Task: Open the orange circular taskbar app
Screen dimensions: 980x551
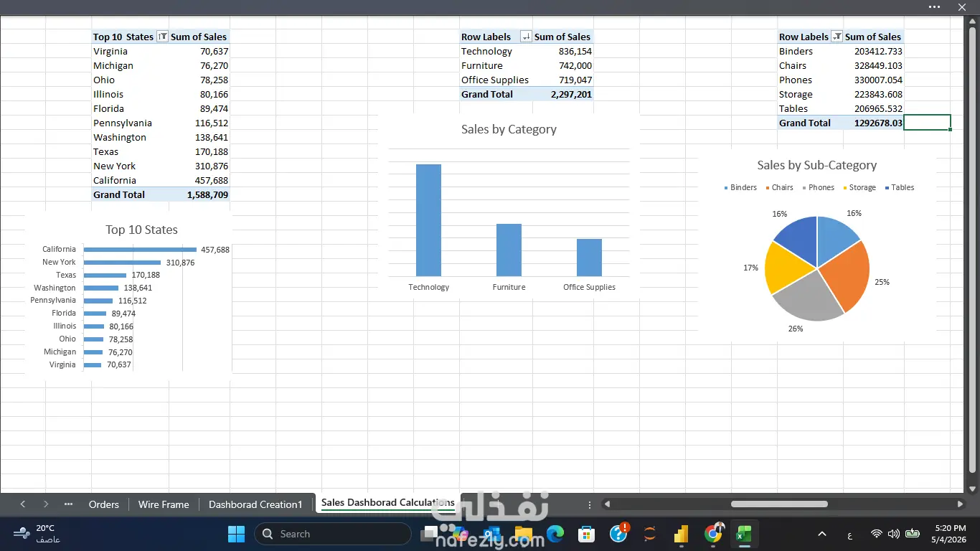Action: (x=650, y=534)
